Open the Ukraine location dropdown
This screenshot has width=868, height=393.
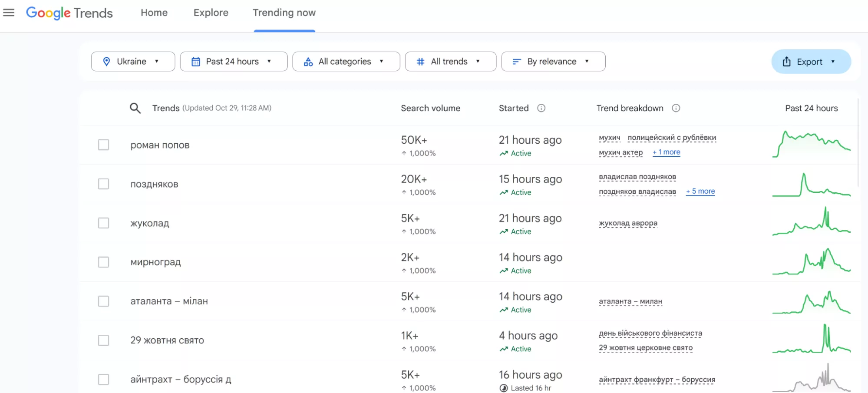[132, 62]
